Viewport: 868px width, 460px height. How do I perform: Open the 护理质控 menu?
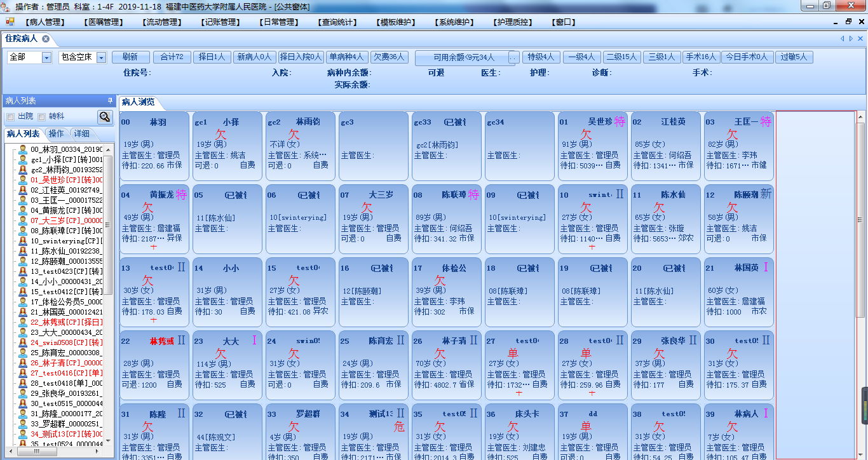click(x=513, y=22)
